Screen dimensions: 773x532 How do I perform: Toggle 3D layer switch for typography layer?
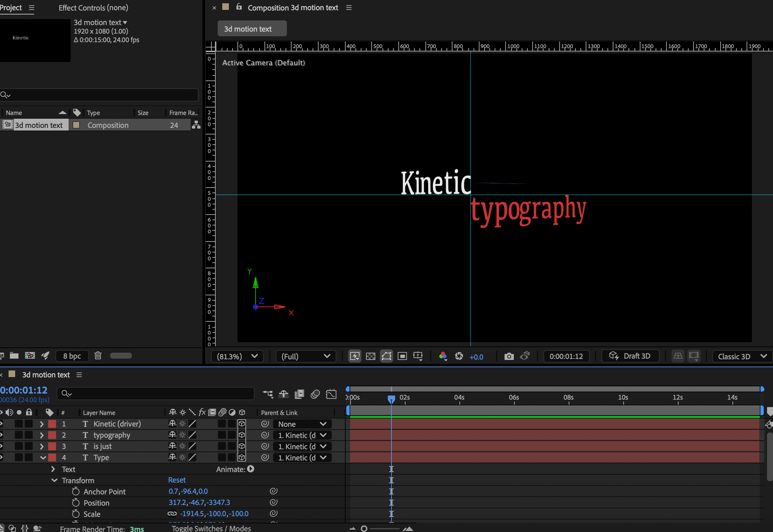coord(242,435)
